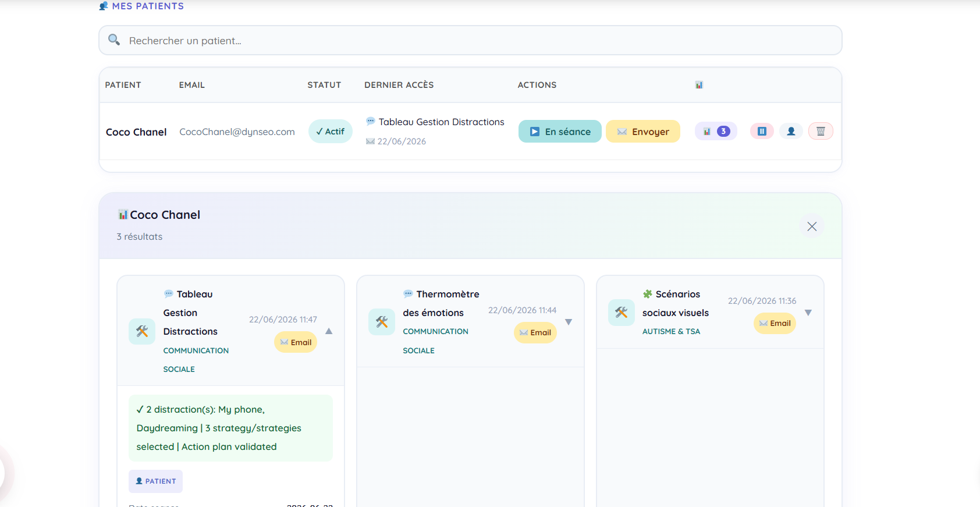This screenshot has height=507, width=980.
Task: Close the Coco Chanel results panel
Action: (x=812, y=226)
